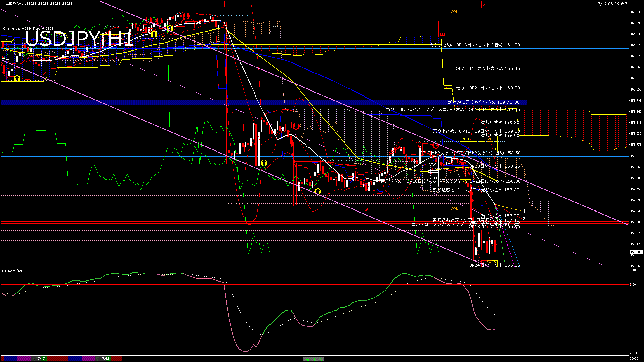
Task: Select the 7/18 date marker on session bar
Action: click(x=106, y=359)
